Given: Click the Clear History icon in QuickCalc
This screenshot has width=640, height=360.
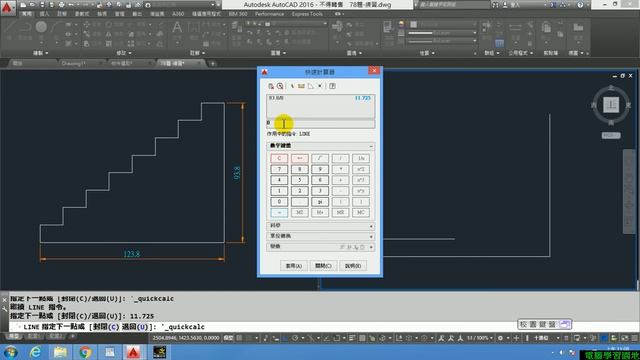Looking at the screenshot, I should tap(280, 86).
